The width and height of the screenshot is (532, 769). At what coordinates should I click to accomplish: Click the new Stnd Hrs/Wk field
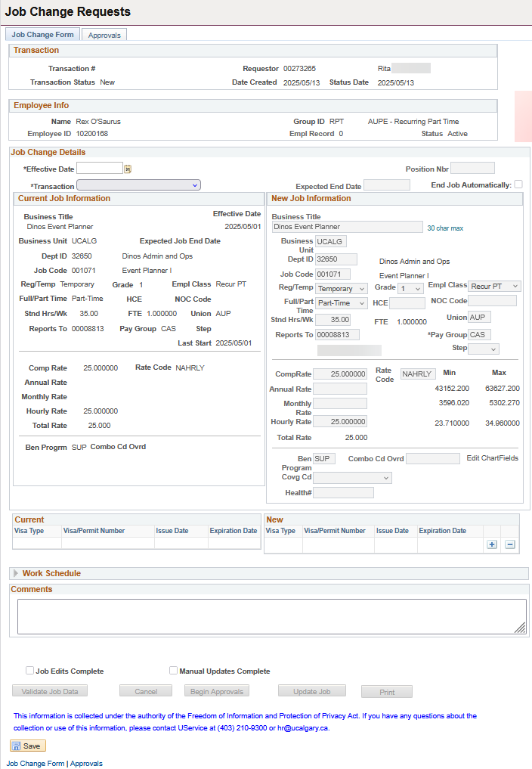coord(333,320)
